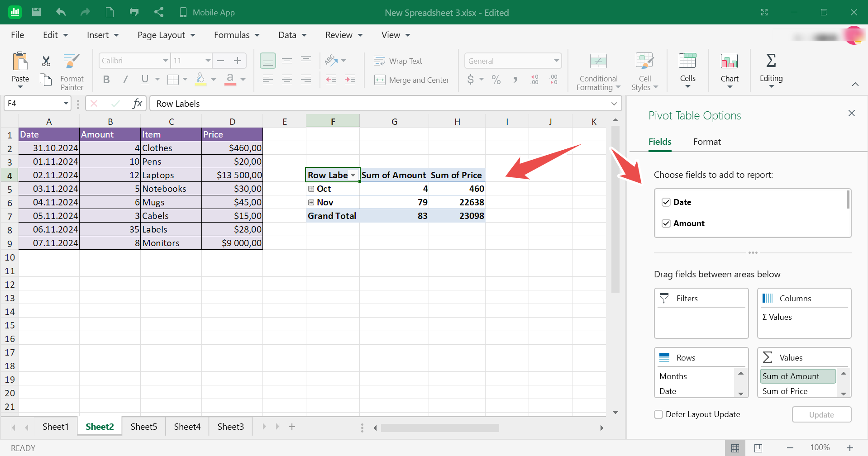Align text to the right
868x456 pixels.
306,80
